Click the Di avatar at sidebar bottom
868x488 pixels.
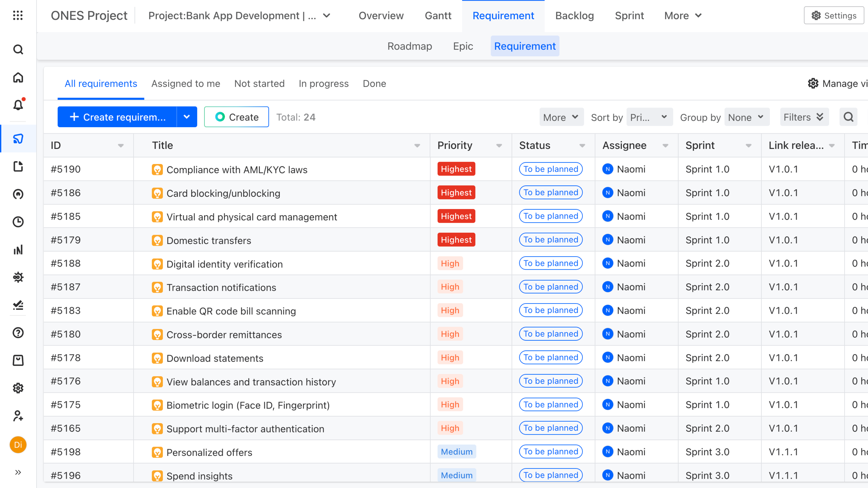click(x=18, y=445)
